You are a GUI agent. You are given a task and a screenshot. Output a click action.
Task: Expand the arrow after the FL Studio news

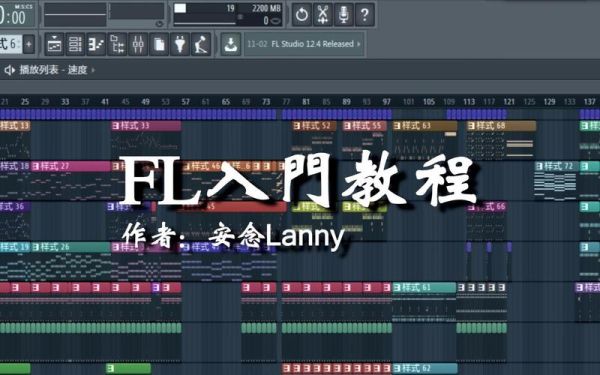click(x=359, y=44)
